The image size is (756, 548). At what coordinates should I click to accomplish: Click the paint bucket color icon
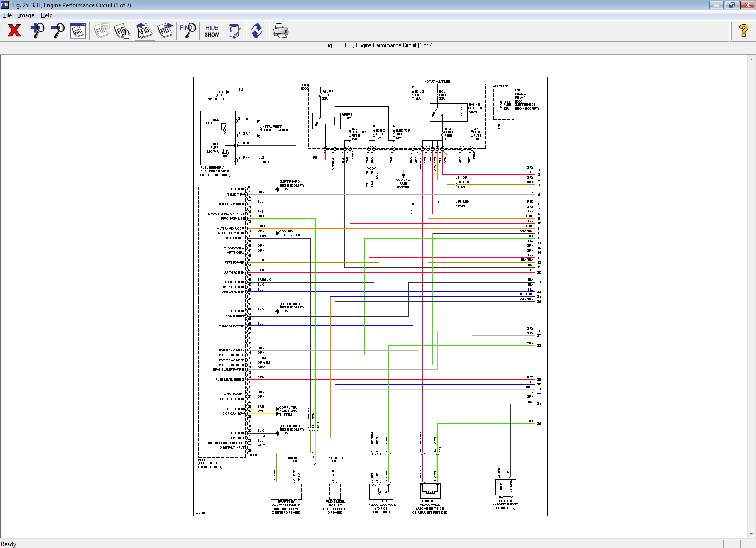pos(234,31)
